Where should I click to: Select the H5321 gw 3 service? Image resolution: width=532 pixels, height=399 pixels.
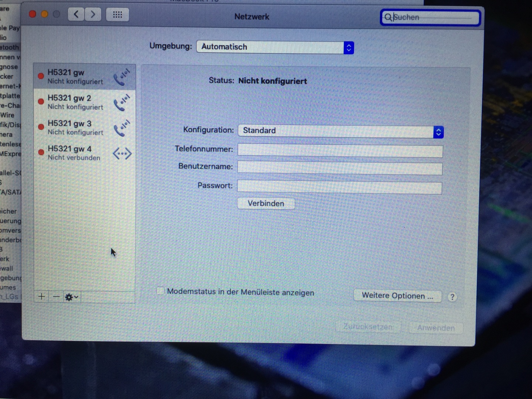point(85,127)
